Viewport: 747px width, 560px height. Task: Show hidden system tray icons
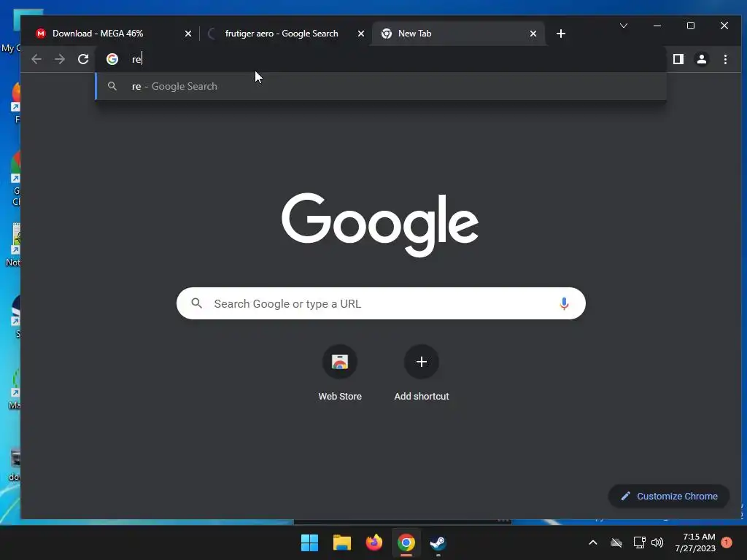pos(593,542)
